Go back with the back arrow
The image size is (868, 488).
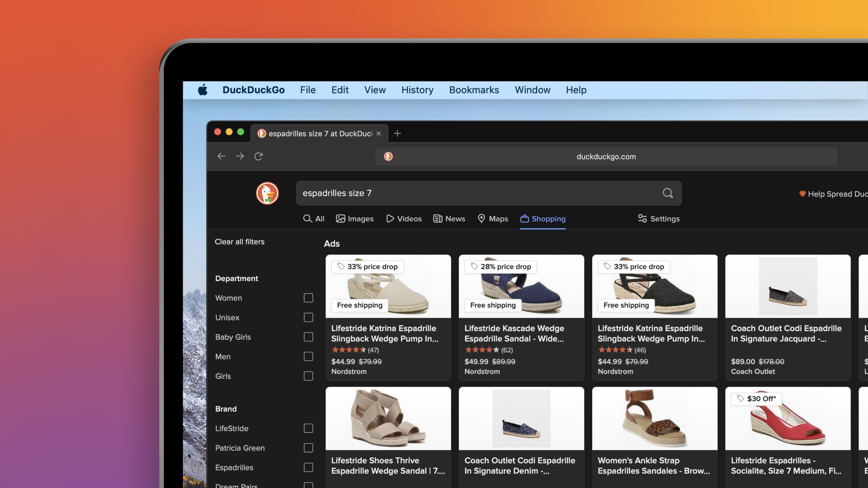tap(221, 156)
